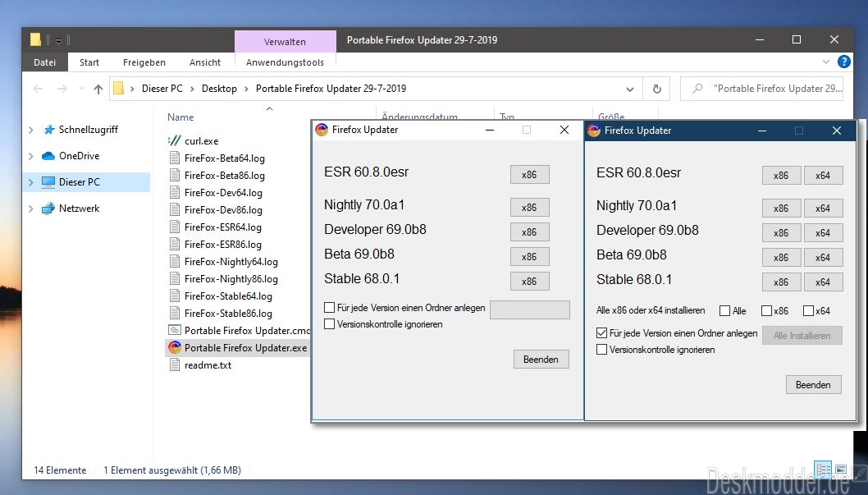The height and width of the screenshot is (495, 868).
Task: Click the FireFox-Beta86.log file icon
Action: (175, 175)
